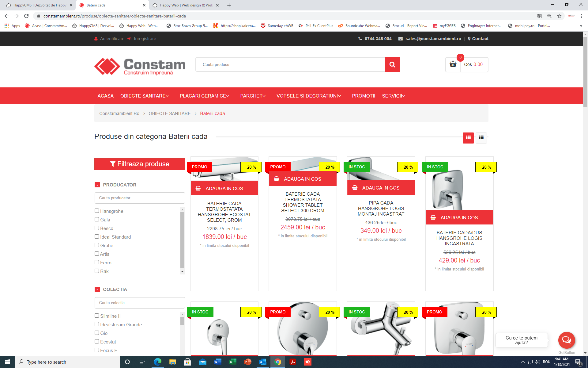588x368 pixels.
Task: Show hidden system tray icons
Action: click(523, 362)
